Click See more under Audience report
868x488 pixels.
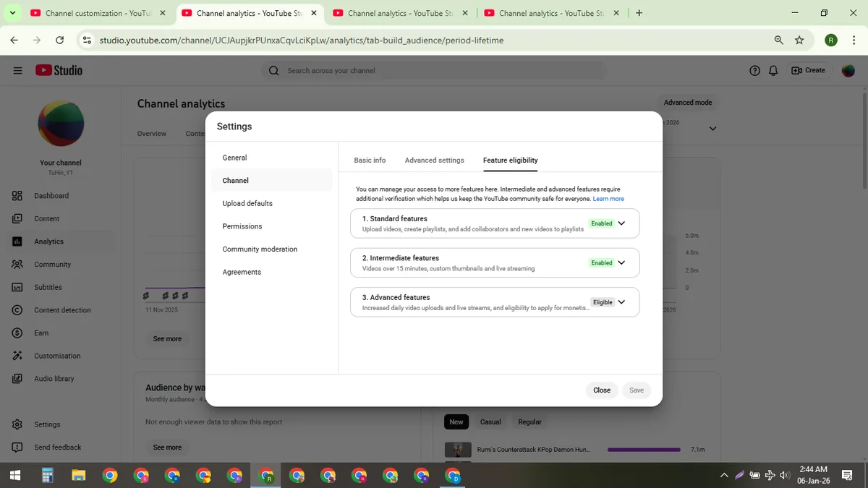tap(167, 448)
